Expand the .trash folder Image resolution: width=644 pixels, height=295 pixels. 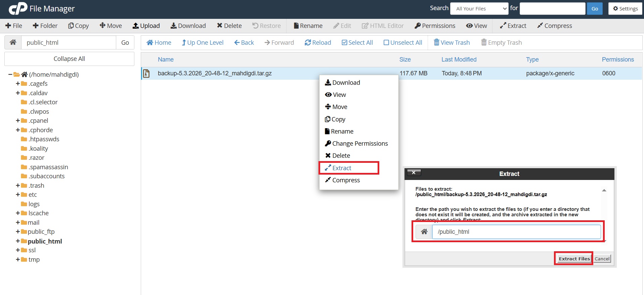18,185
